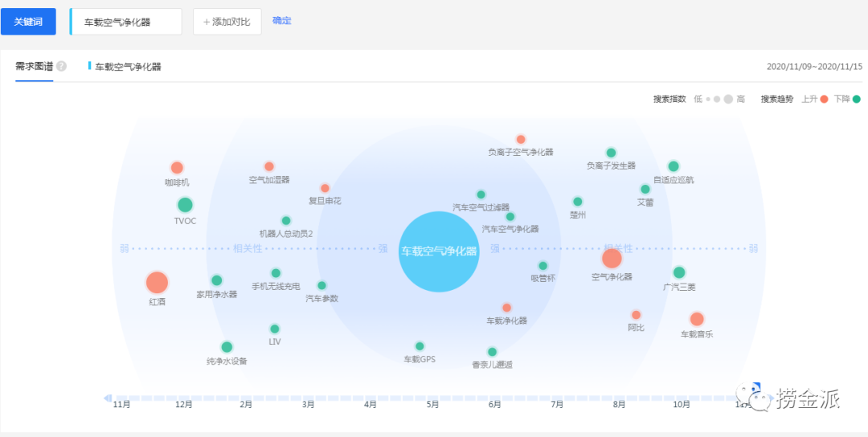The image size is (868, 437).
Task: Click the 添加对比 button
Action: coord(227,22)
